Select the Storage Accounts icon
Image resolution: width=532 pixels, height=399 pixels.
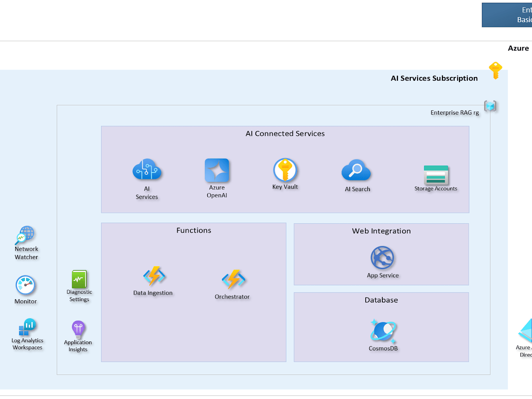(x=436, y=174)
